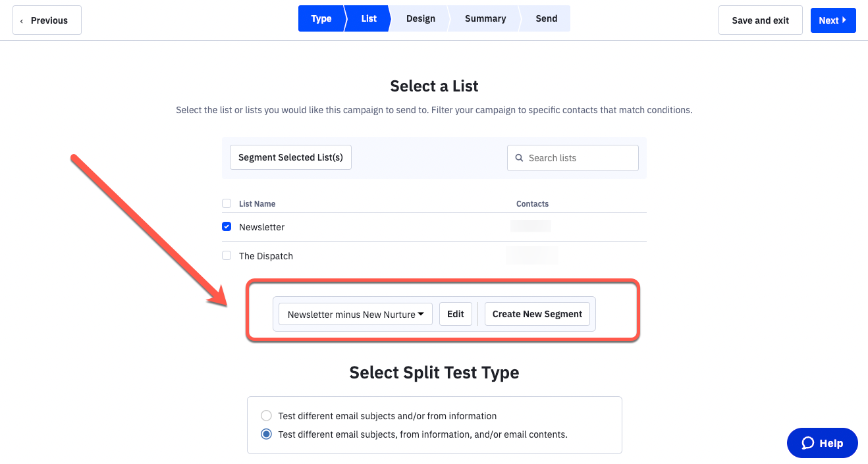Click the Next arrow icon

point(844,20)
